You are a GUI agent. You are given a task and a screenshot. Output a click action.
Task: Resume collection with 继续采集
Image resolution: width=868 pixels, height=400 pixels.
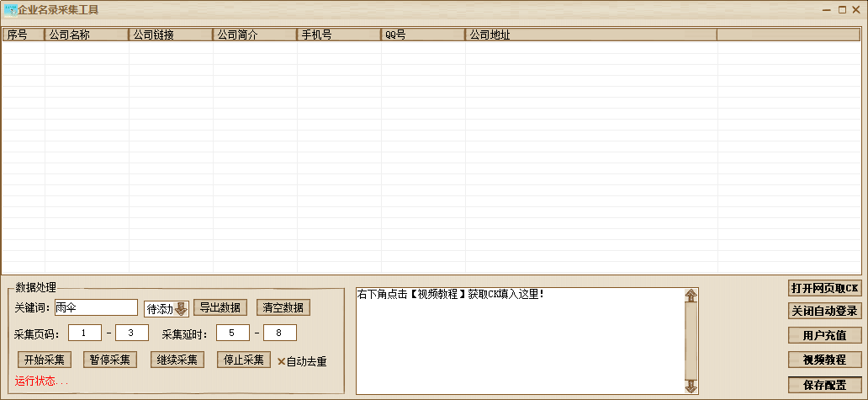point(177,360)
